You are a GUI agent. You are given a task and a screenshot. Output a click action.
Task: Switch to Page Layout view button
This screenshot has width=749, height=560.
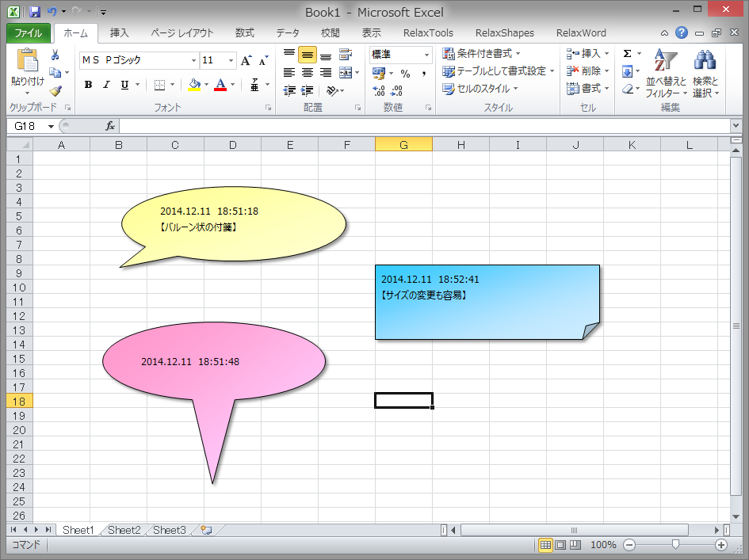click(x=560, y=545)
